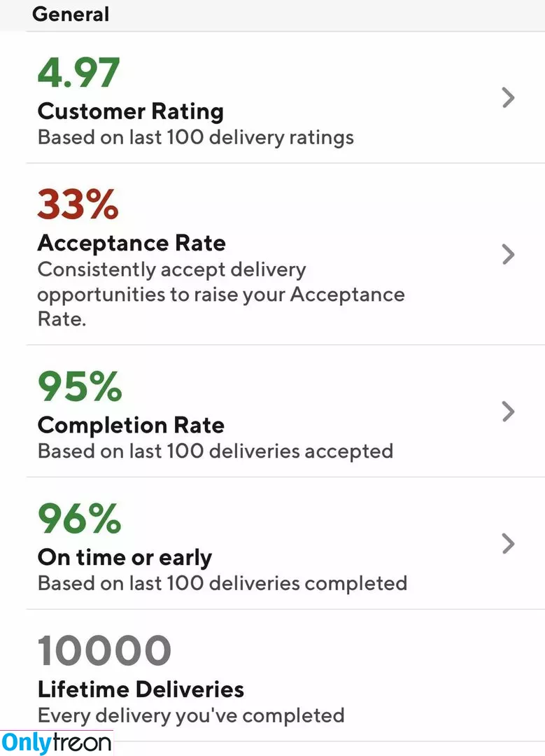Click 'Based on last 100 delivery ratings' text
Image resolution: width=545 pixels, height=756 pixels.
pos(196,137)
